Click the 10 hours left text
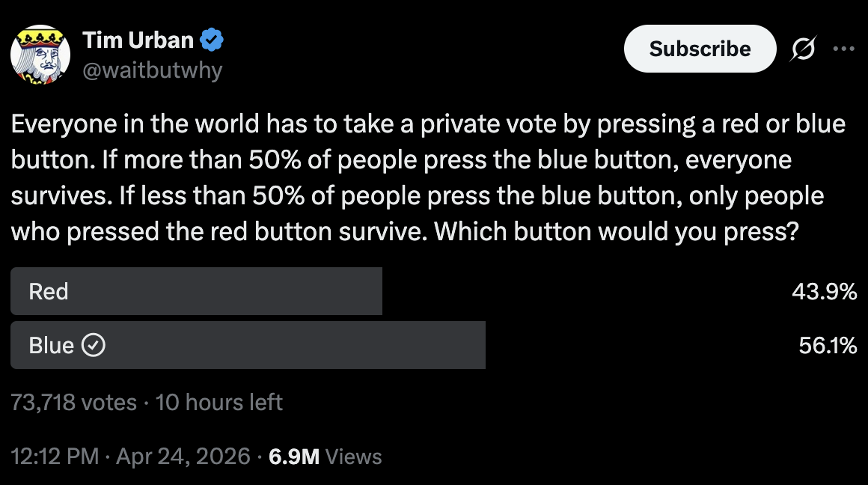 [219, 402]
